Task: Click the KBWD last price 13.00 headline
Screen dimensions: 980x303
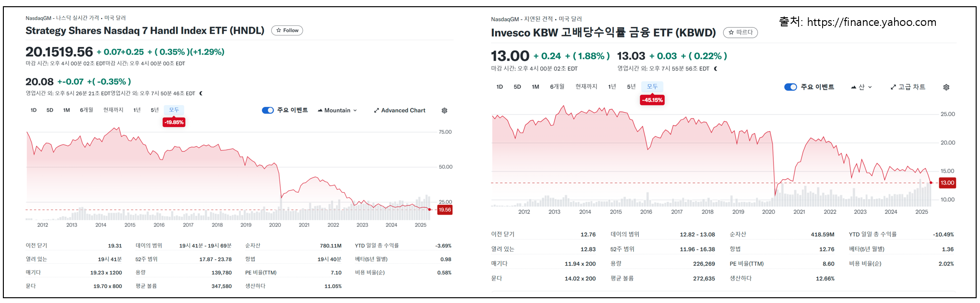Action: (510, 56)
